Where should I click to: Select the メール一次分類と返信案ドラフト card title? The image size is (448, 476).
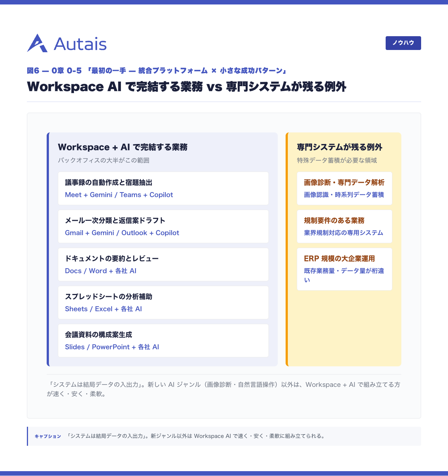(x=115, y=220)
